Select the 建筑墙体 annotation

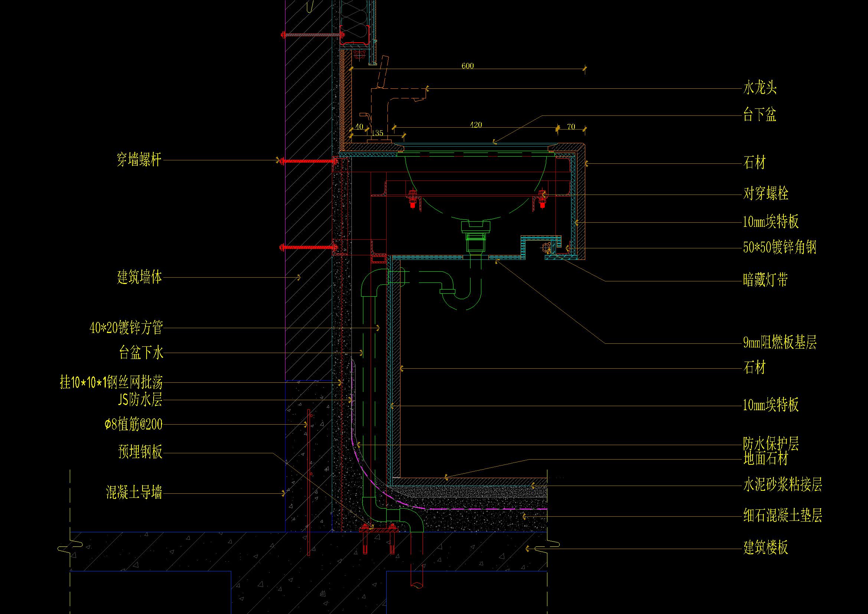(140, 278)
